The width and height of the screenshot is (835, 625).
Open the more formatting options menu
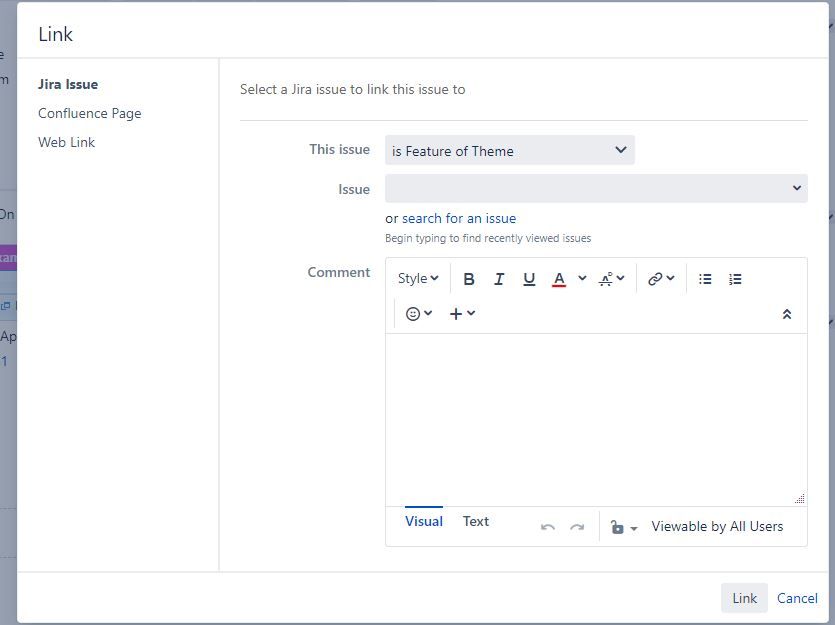[611, 279]
